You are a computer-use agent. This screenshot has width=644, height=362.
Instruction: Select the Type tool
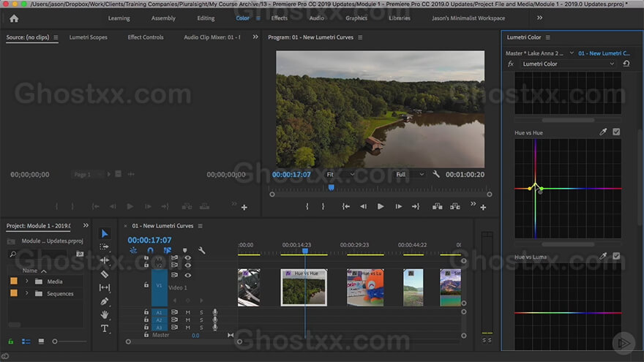[105, 328]
